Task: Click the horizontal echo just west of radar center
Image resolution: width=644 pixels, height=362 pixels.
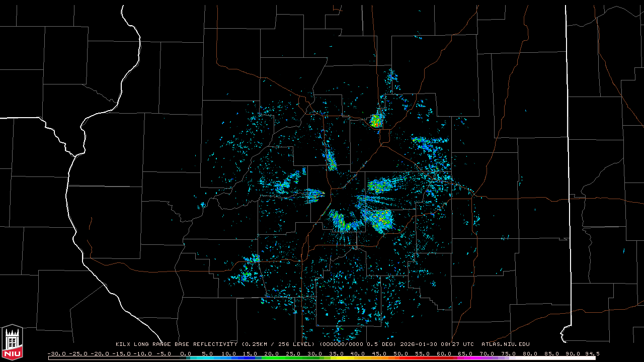Action: (x=314, y=194)
